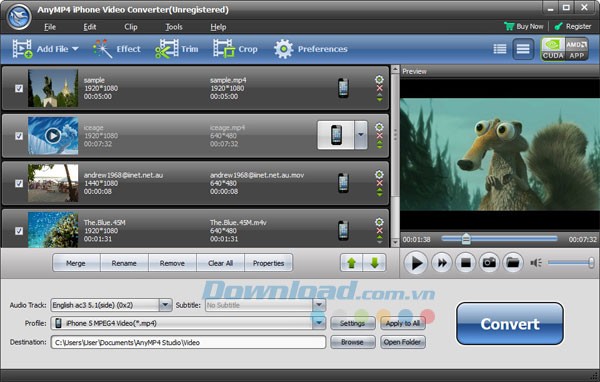
Task: Uncheck the sample file checkbox
Action: [x=19, y=88]
